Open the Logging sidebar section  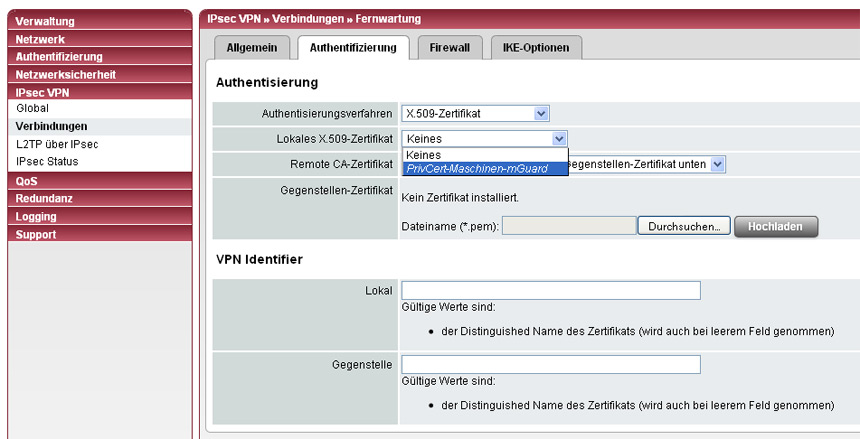coord(36,216)
